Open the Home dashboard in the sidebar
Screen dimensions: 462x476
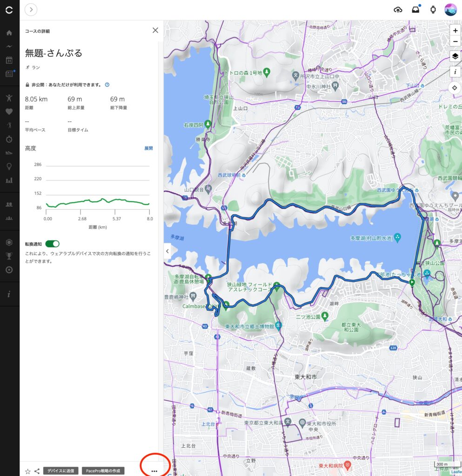[9, 33]
